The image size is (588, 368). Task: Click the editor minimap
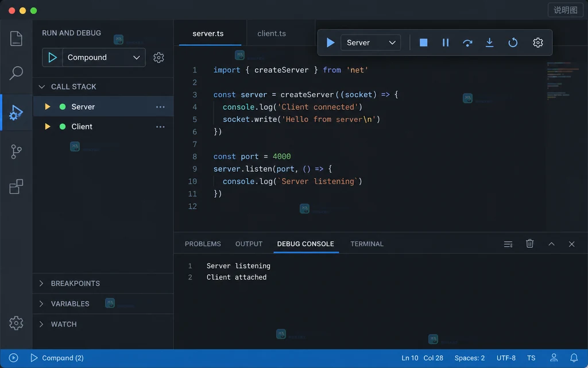[x=563, y=80]
